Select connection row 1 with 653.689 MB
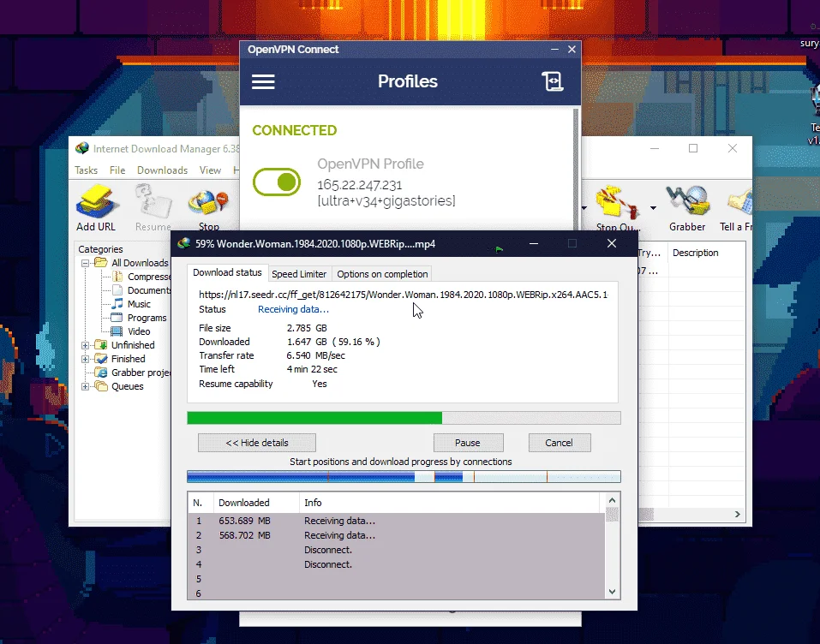The height and width of the screenshot is (644, 820). [x=397, y=521]
